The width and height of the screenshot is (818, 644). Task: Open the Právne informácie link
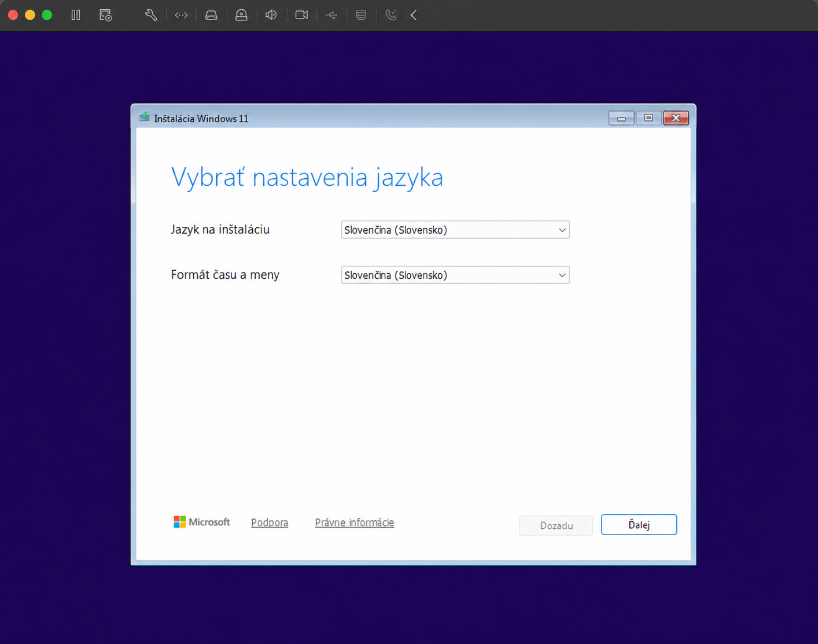(355, 522)
